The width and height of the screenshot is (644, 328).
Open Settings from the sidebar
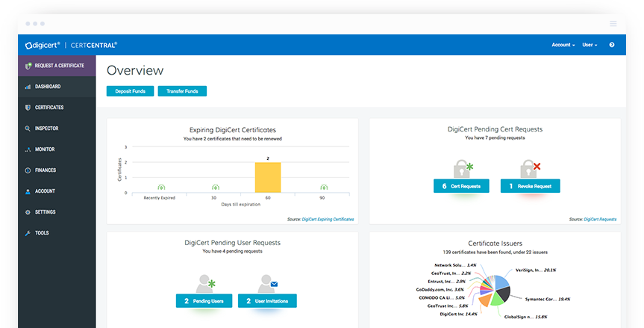pos(57,212)
